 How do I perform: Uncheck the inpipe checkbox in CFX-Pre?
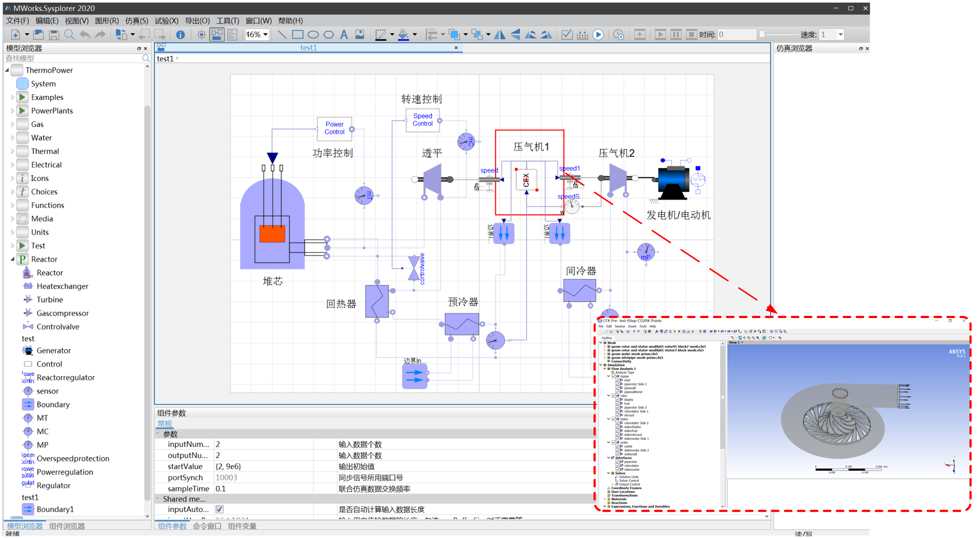pos(614,376)
